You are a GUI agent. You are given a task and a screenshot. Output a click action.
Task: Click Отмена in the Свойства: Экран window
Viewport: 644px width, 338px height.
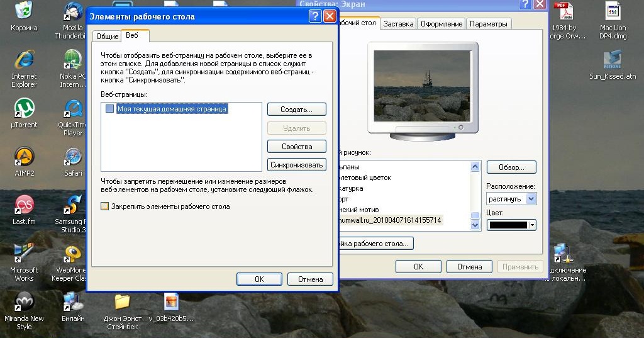point(469,266)
